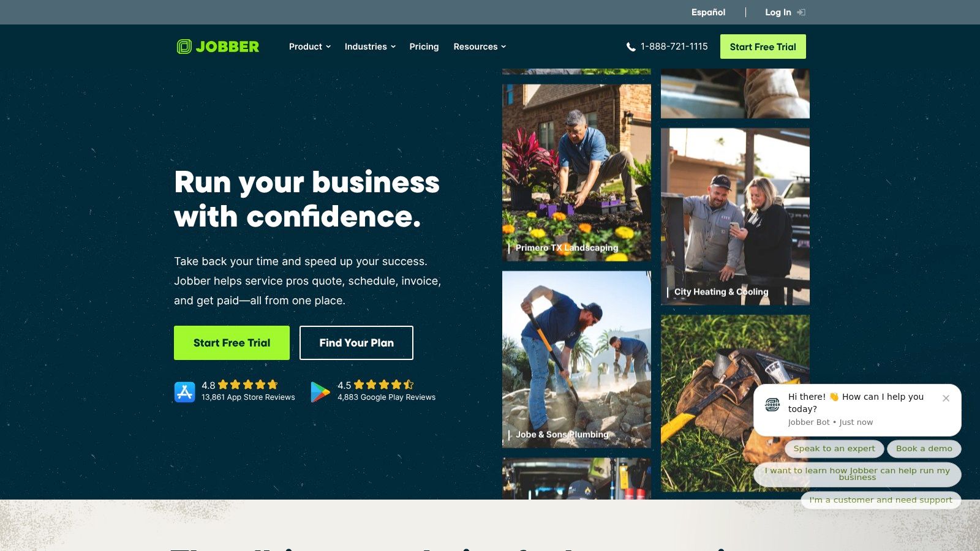Screen dimensions: 980x551
Task: Expand the Product dropdown menu
Action: tap(310, 47)
